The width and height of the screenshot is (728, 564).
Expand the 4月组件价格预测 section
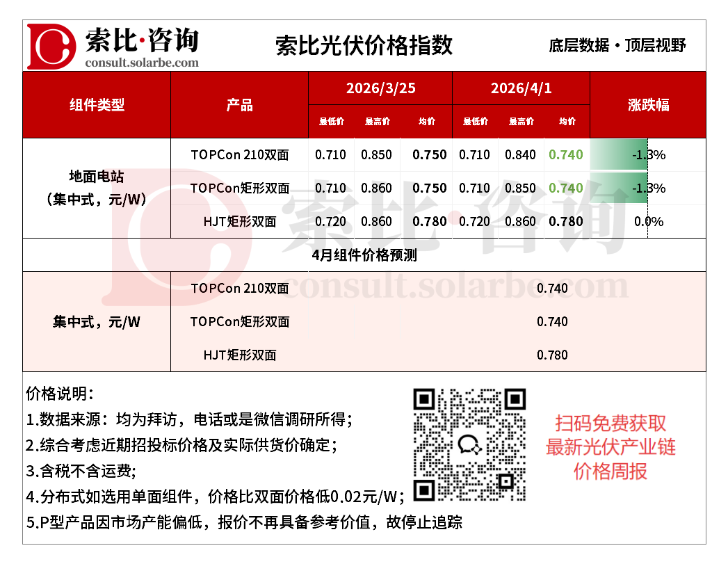[363, 254]
